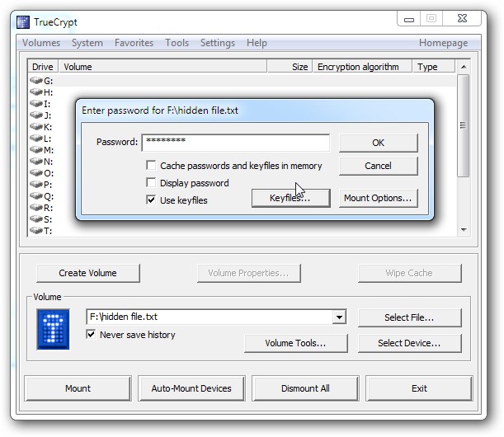Sort by the Type column header
Image resolution: width=504 pixels, height=437 pixels.
click(x=434, y=67)
